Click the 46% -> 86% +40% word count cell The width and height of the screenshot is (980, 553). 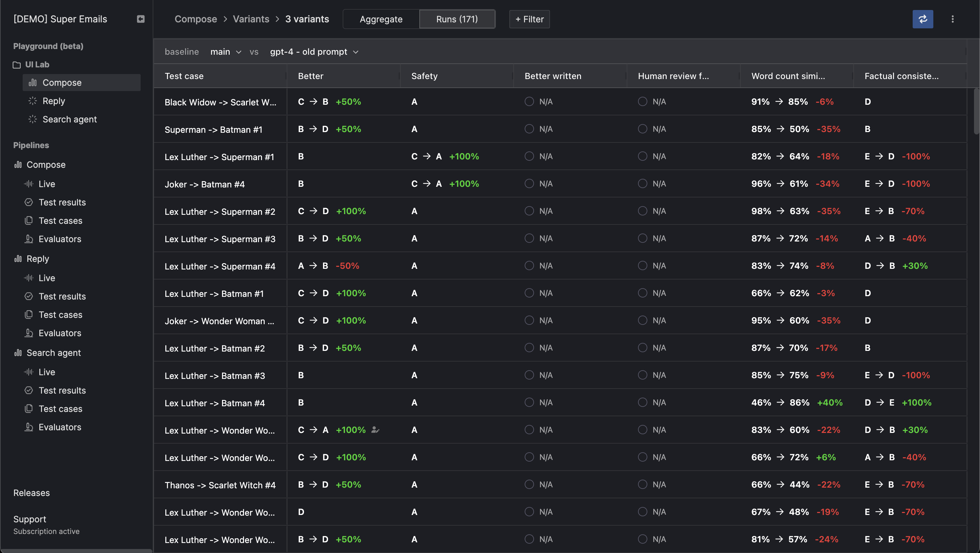pyautogui.click(x=797, y=402)
